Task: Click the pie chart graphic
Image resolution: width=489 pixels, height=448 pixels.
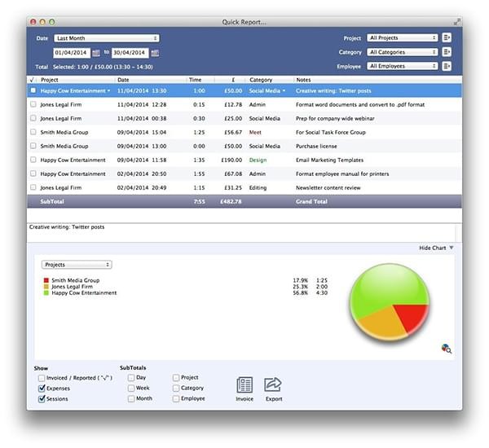Action: [x=390, y=303]
